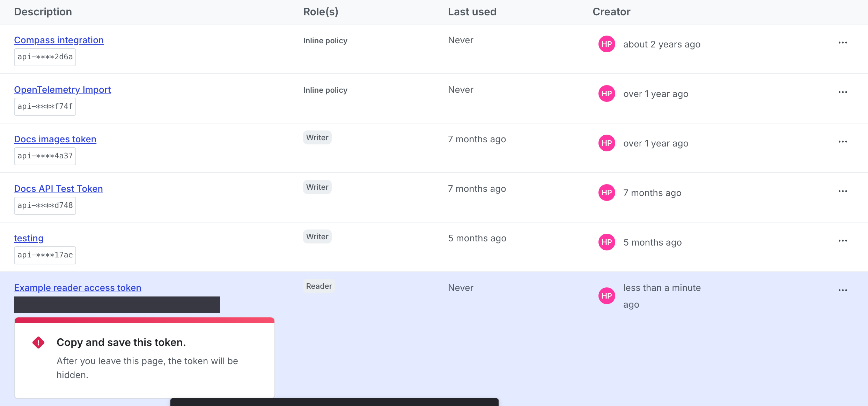This screenshot has width=868, height=406.
Task: Click the Inline policy label for OpenTelemetry Import
Action: click(x=325, y=90)
